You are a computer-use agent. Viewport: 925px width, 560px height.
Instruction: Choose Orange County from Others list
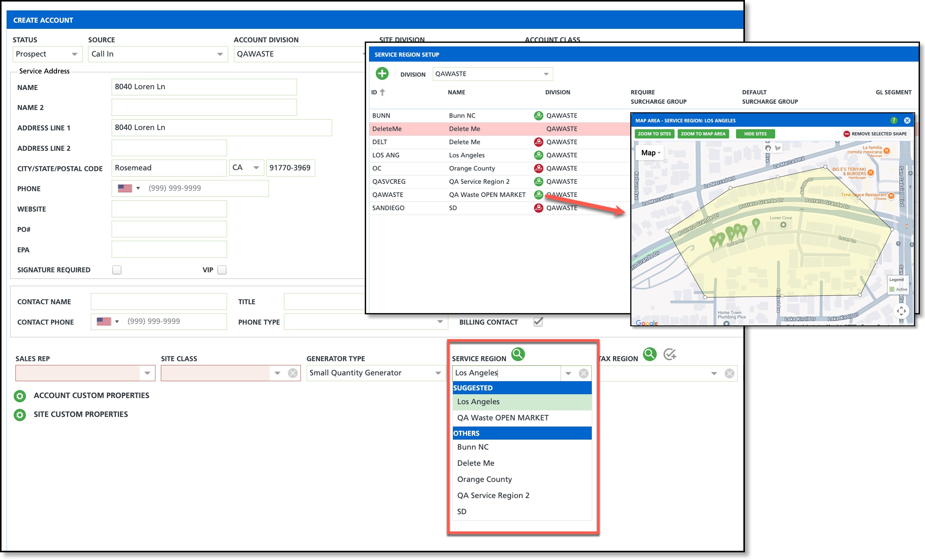(x=484, y=479)
